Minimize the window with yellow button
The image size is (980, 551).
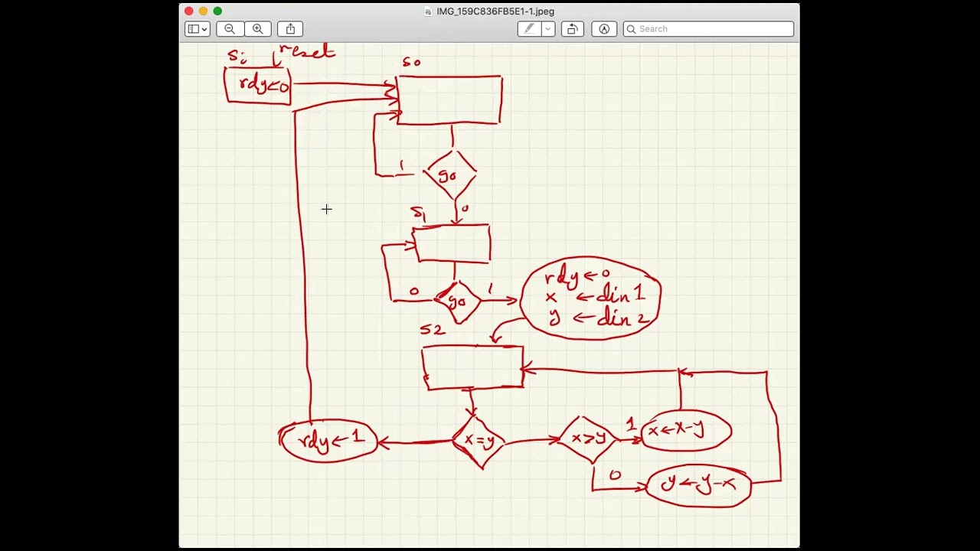pos(203,11)
